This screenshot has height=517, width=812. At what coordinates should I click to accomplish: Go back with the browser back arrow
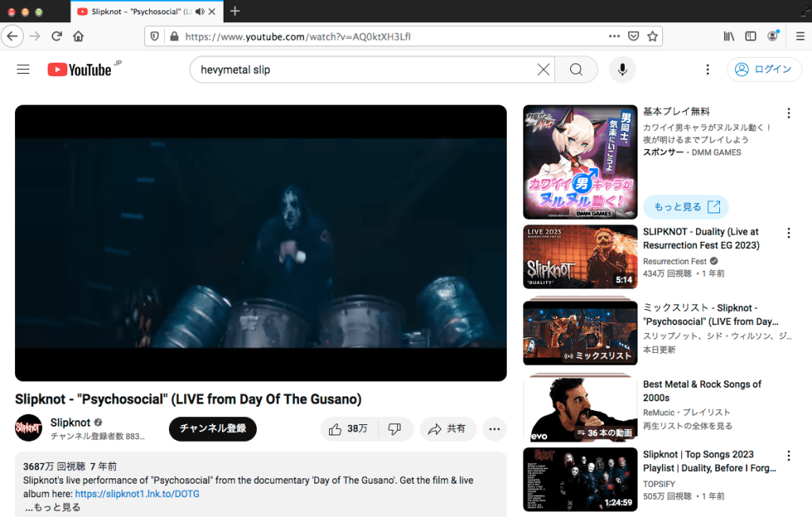pos(13,36)
